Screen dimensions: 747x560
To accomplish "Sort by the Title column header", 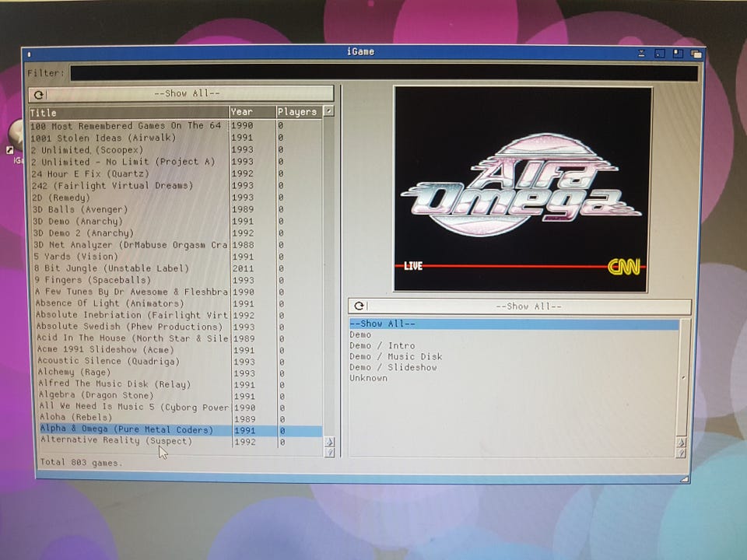I will tap(128, 112).
